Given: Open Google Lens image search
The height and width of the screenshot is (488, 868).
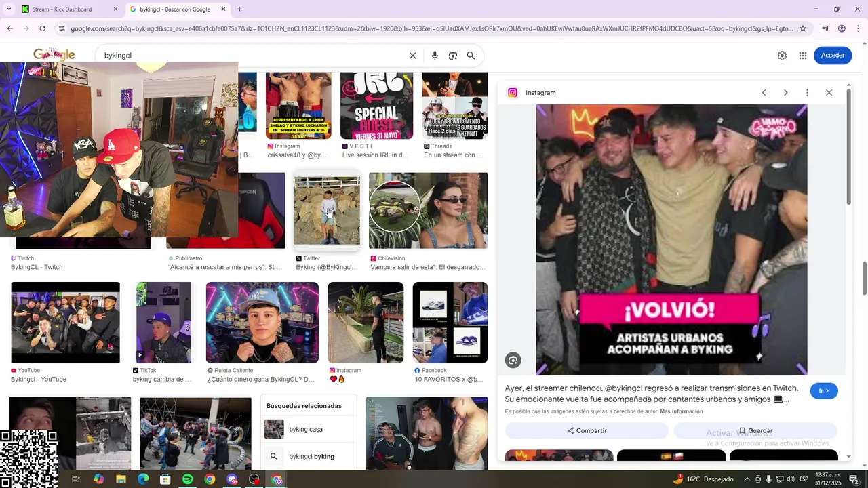Looking at the screenshot, I should (x=453, y=56).
